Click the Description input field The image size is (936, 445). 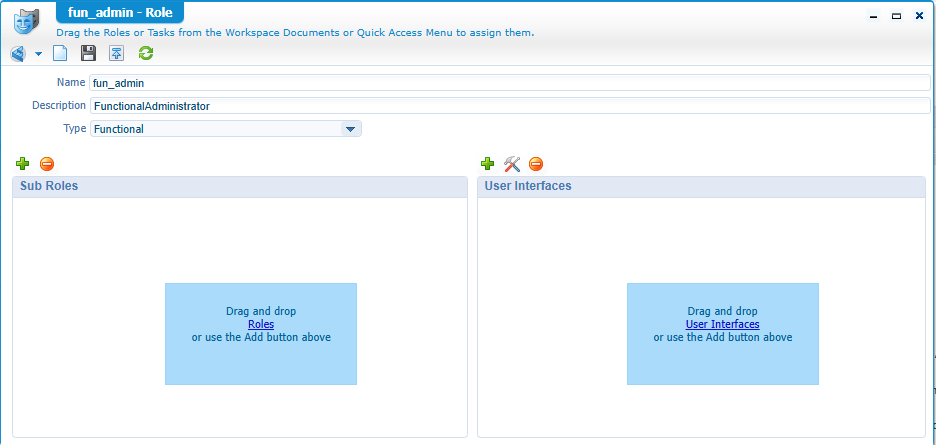tap(510, 106)
